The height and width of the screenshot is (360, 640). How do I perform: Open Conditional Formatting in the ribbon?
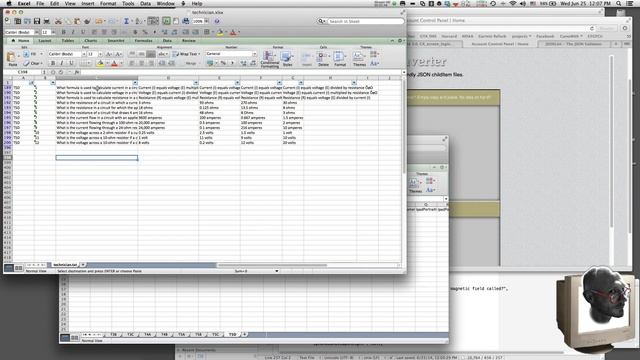tap(269, 58)
